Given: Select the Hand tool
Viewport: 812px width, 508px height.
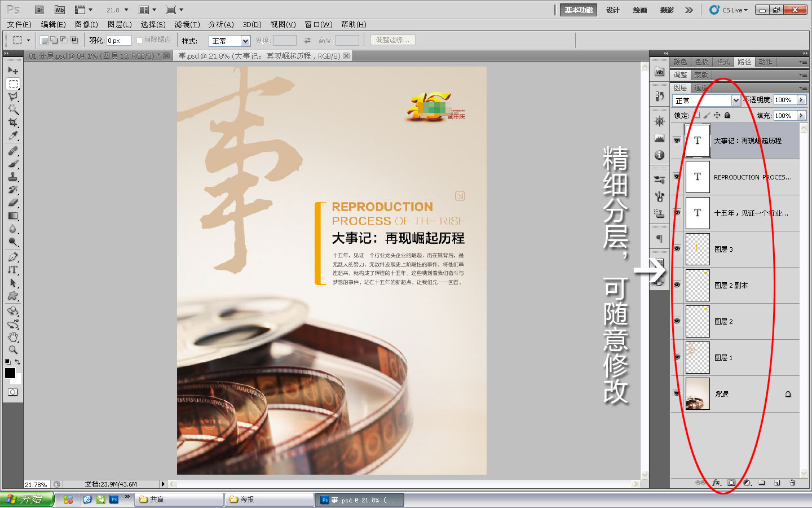Looking at the screenshot, I should (13, 337).
